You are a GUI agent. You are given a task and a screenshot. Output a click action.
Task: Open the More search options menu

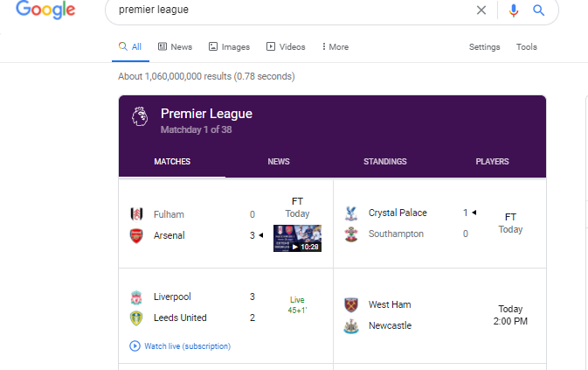coord(336,47)
